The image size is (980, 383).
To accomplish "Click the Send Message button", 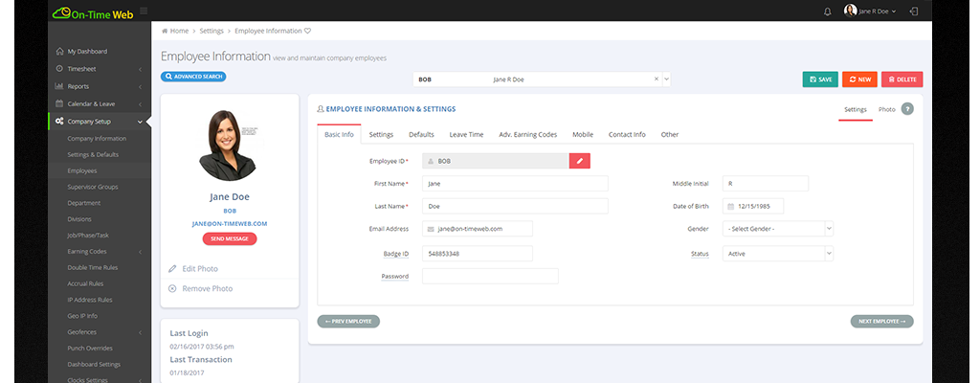I will (x=230, y=238).
